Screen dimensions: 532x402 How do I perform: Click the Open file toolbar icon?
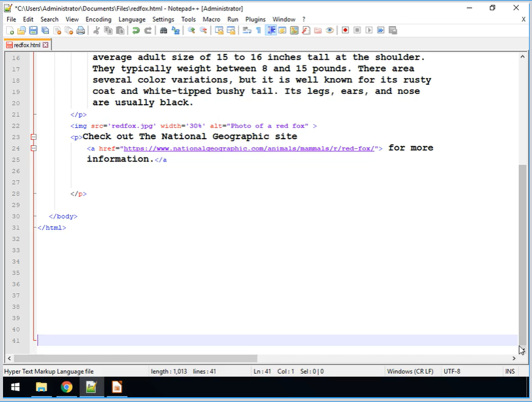(22, 30)
